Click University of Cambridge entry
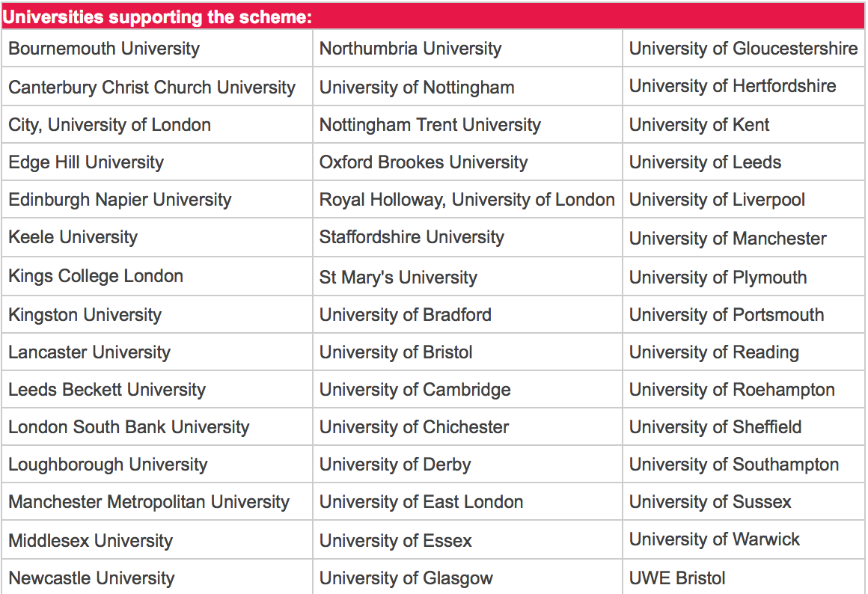 tap(415, 390)
